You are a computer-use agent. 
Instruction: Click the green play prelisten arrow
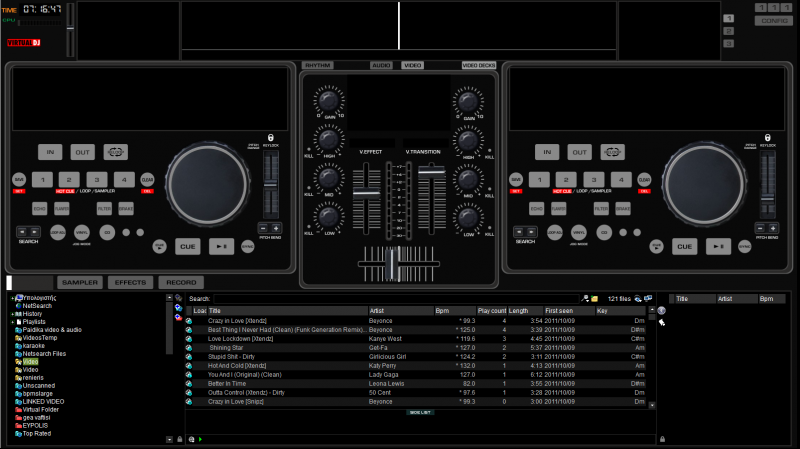(200, 439)
